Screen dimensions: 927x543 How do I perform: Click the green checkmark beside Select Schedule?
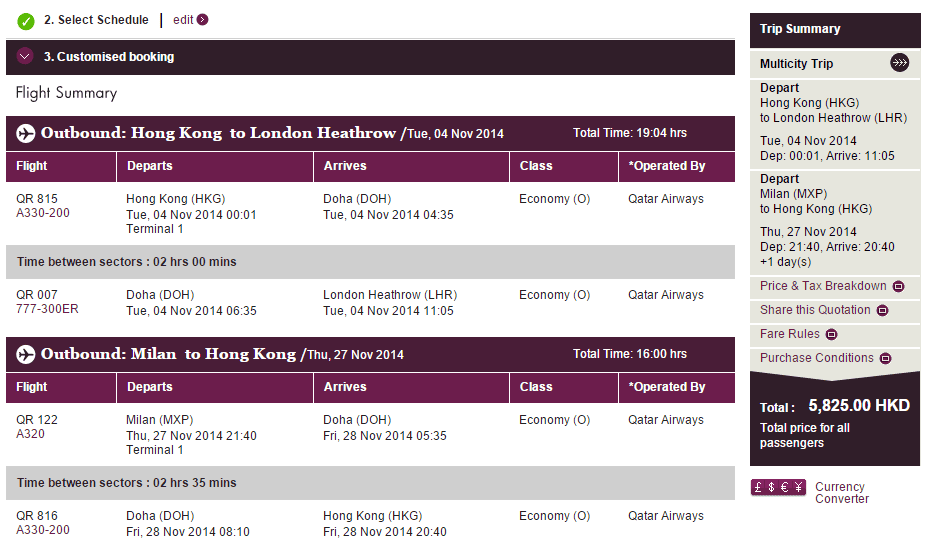[26, 21]
